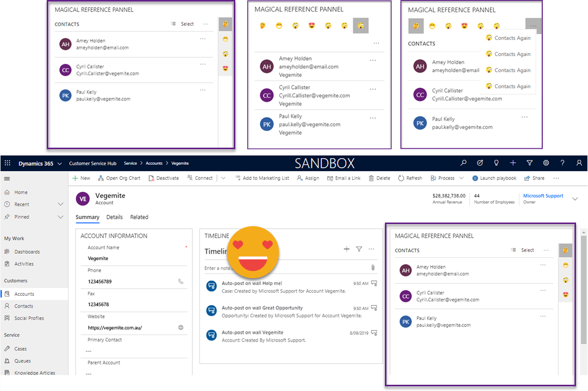588x391 pixels.
Task: Click the Microsoft Support owner link
Action: [543, 196]
